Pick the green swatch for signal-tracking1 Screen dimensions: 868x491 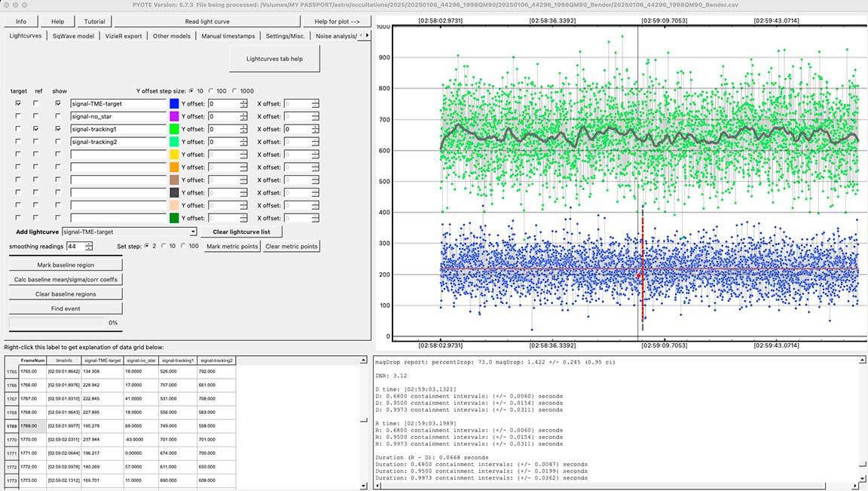pyautogui.click(x=174, y=129)
